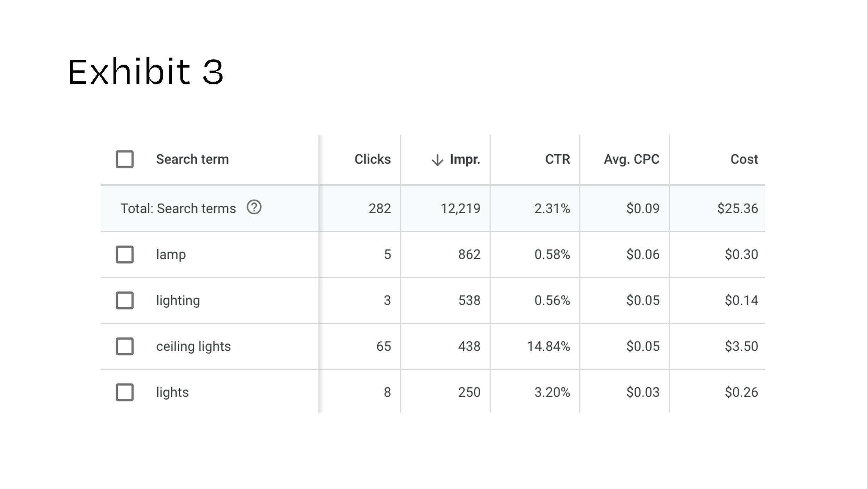This screenshot has width=868, height=489.
Task: Click the total cost value $25.36
Action: coord(737,208)
